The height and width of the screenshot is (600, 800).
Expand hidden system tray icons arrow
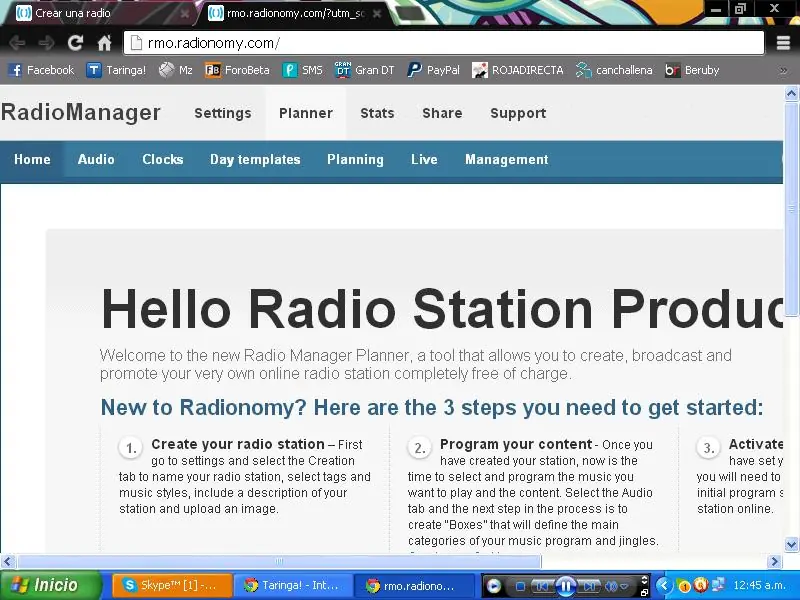pos(664,585)
